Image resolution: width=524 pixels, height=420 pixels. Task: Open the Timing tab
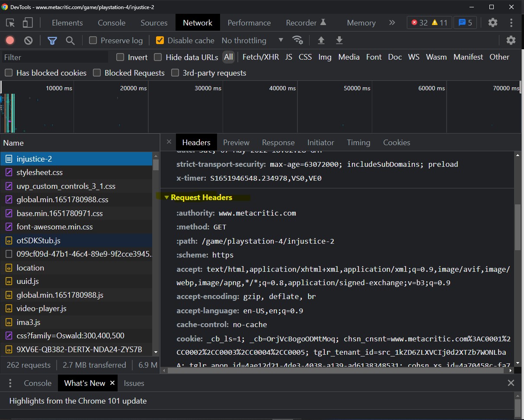[358, 142]
